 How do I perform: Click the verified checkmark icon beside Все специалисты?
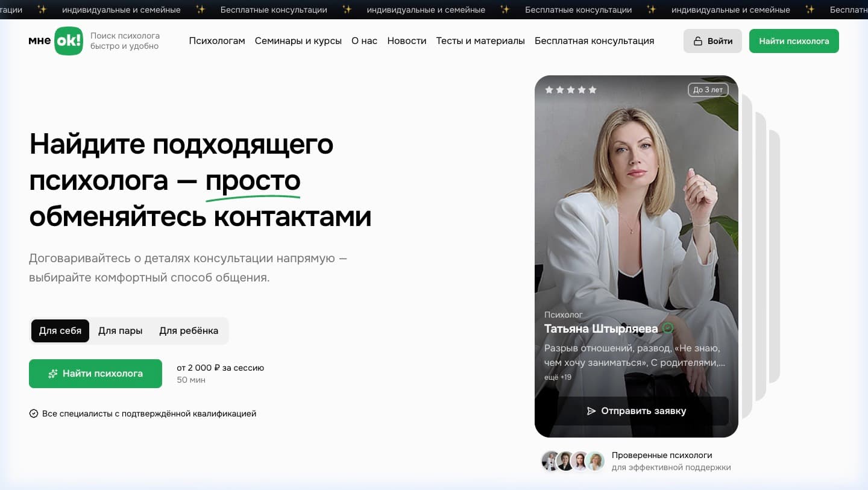[34, 413]
